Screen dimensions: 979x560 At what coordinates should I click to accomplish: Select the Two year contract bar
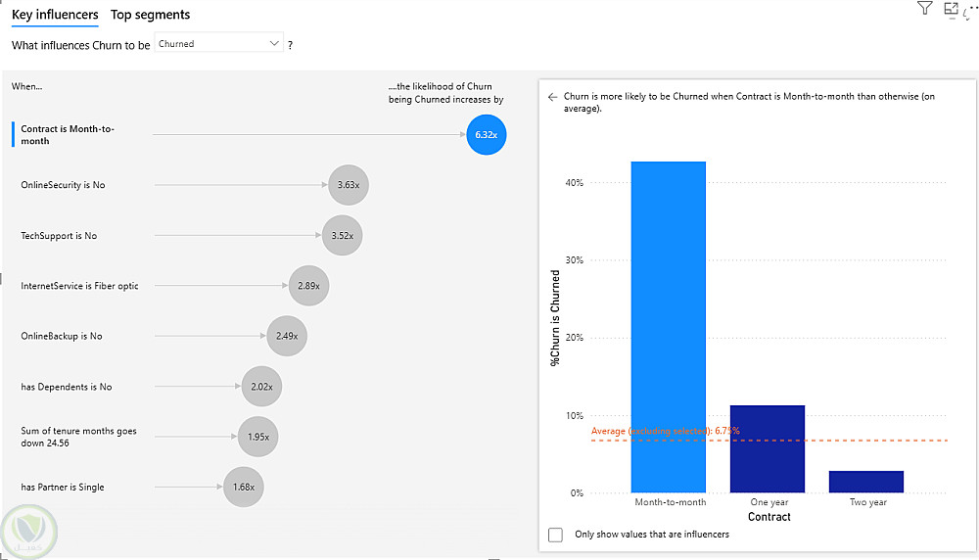[866, 482]
